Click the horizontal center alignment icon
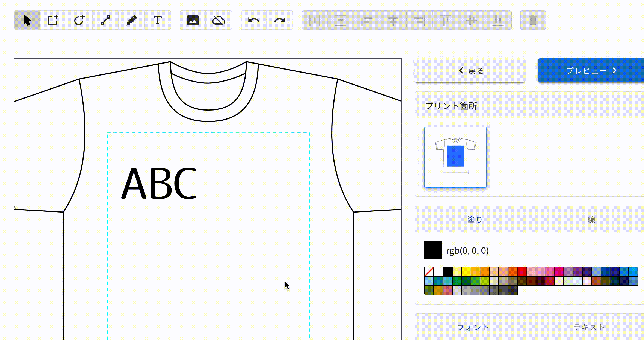The image size is (644, 340). [393, 20]
